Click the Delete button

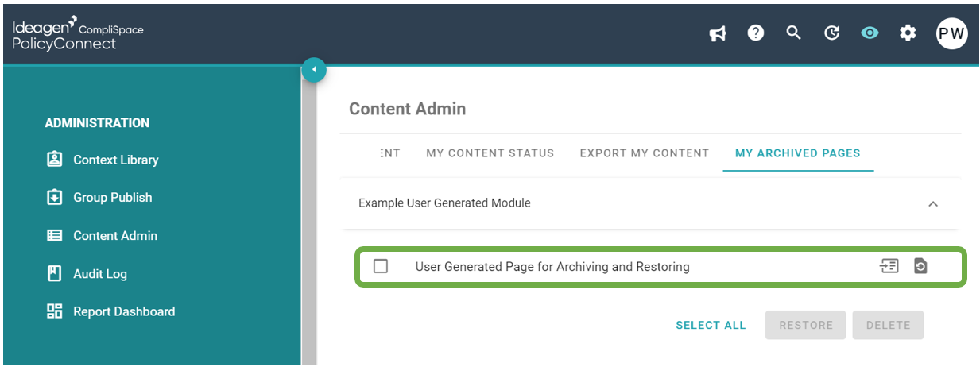tap(888, 325)
